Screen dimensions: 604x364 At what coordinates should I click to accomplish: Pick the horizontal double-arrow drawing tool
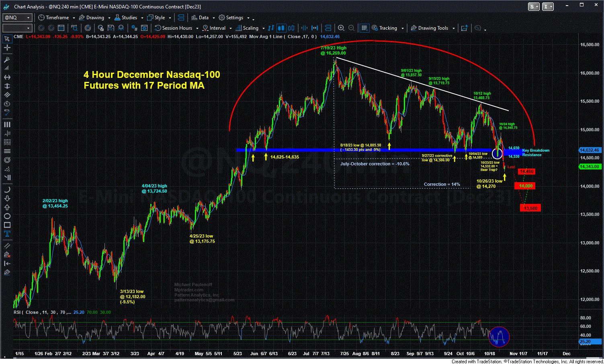pyautogui.click(x=7, y=77)
